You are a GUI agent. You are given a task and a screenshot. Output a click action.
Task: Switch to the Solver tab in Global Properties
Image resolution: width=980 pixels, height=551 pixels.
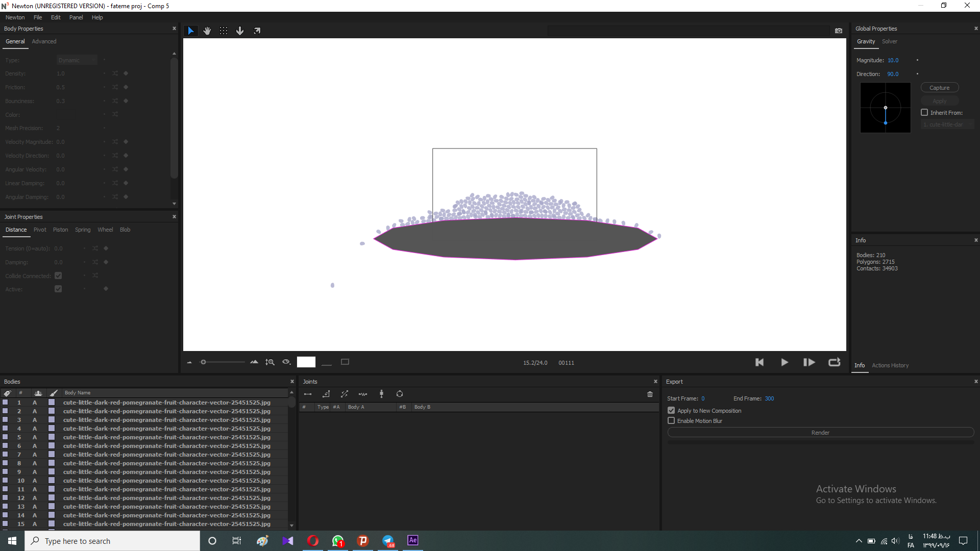point(889,41)
